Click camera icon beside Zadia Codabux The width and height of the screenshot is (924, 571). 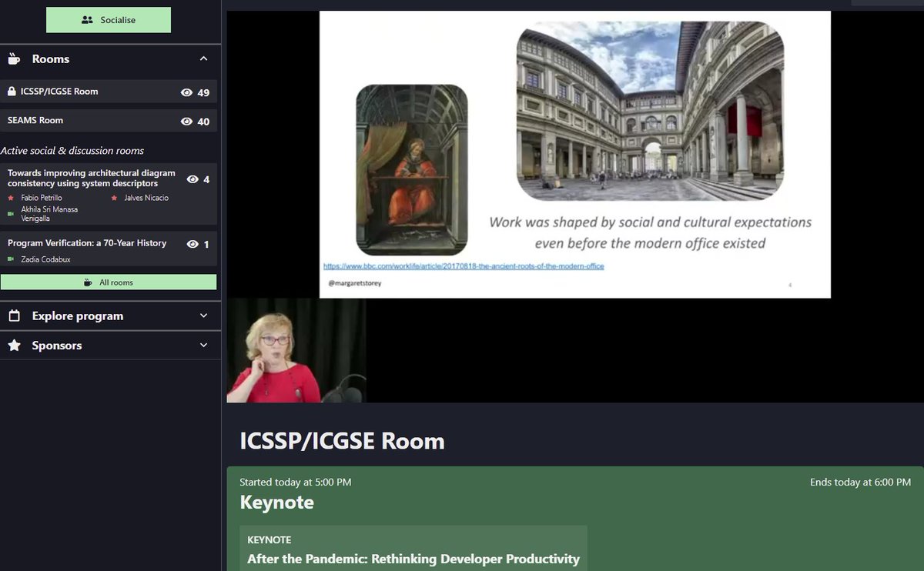(12, 259)
